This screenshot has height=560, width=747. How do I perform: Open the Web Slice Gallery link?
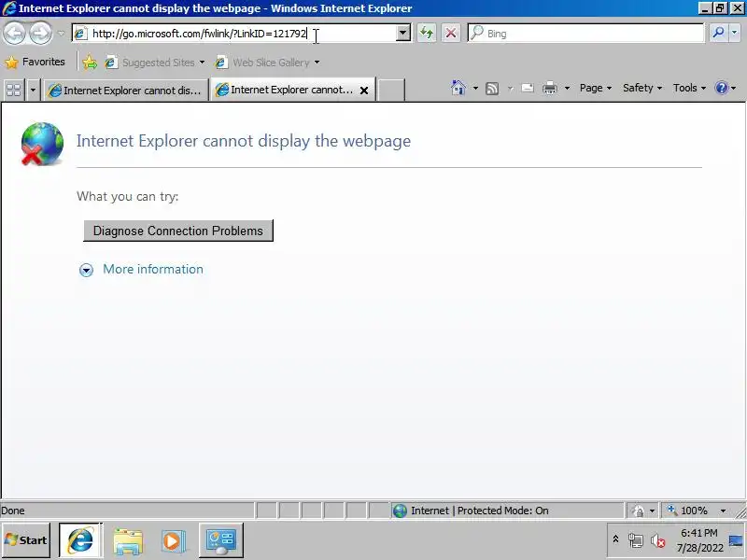tap(267, 63)
